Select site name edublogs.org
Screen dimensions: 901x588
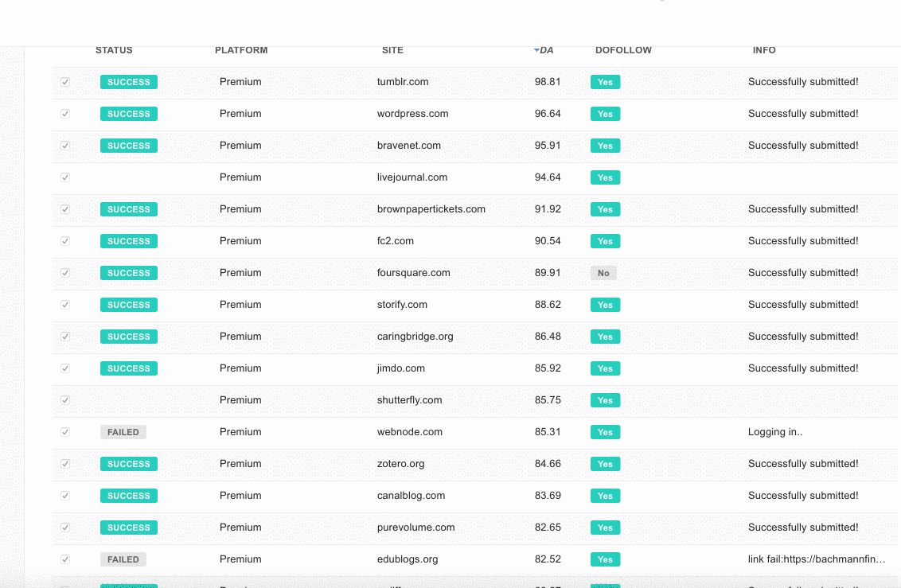coord(408,559)
